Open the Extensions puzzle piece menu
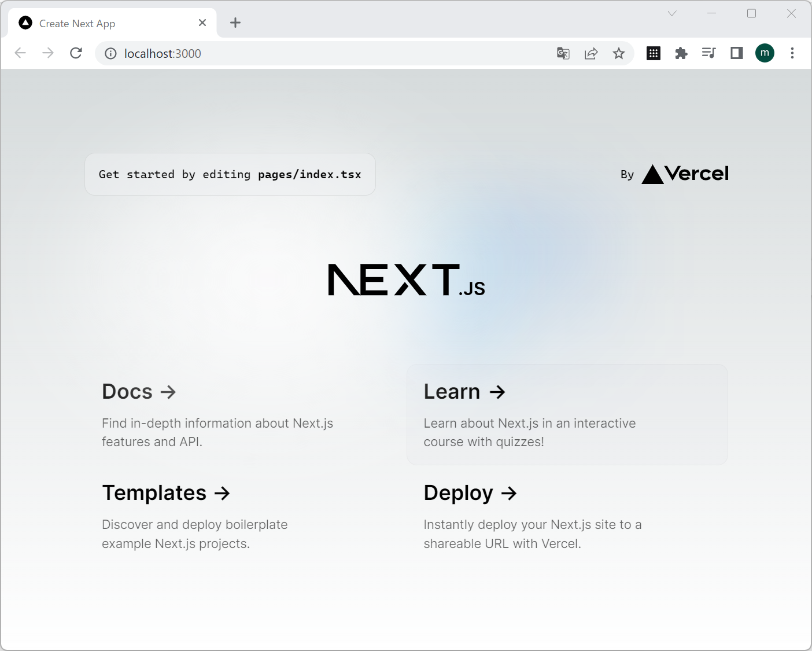 681,53
